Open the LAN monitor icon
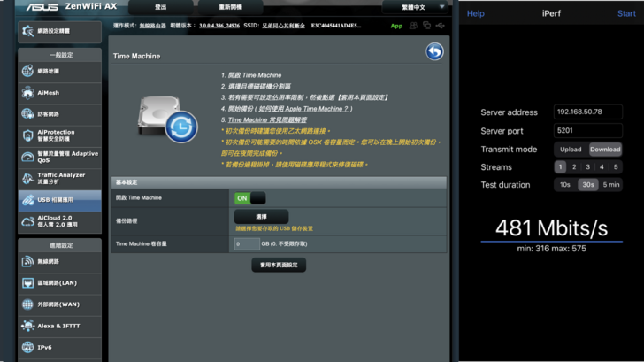 coord(27,283)
